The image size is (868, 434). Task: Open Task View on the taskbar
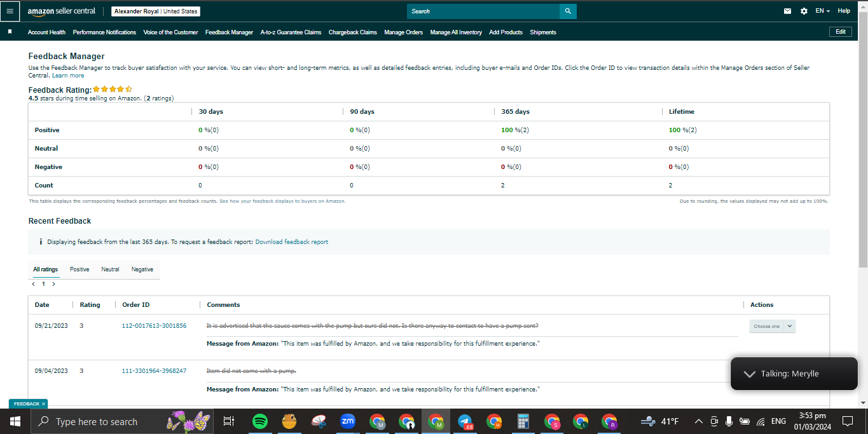(229, 421)
